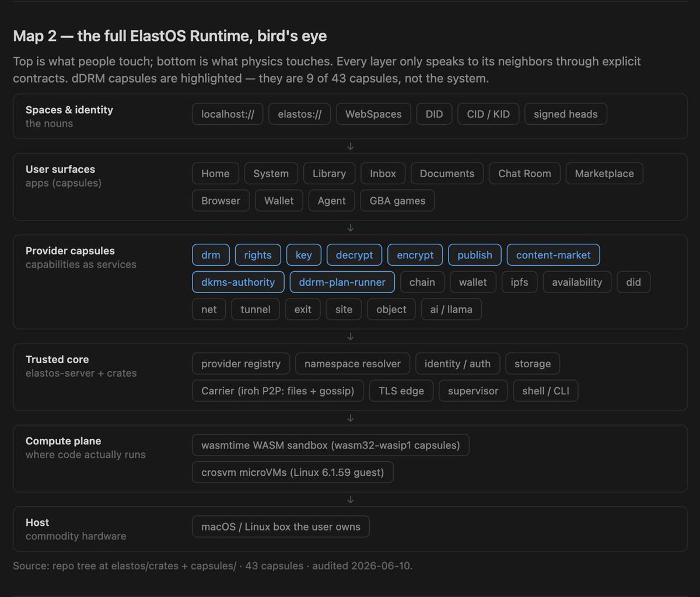Select the DID chip in Spaces & identity
The image size is (700, 597).
coord(434,114)
